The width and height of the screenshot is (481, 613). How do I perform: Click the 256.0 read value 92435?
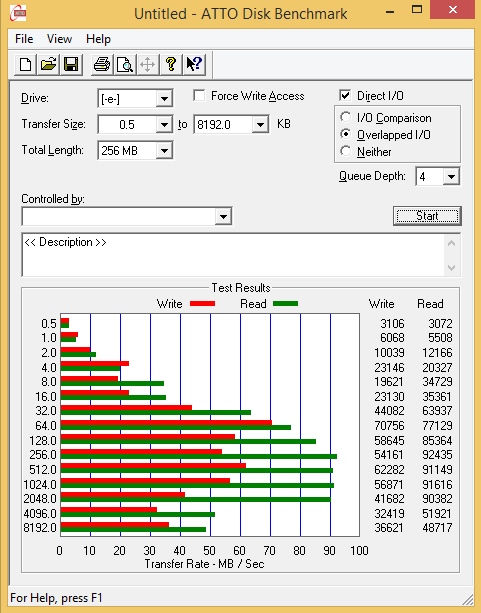(437, 455)
